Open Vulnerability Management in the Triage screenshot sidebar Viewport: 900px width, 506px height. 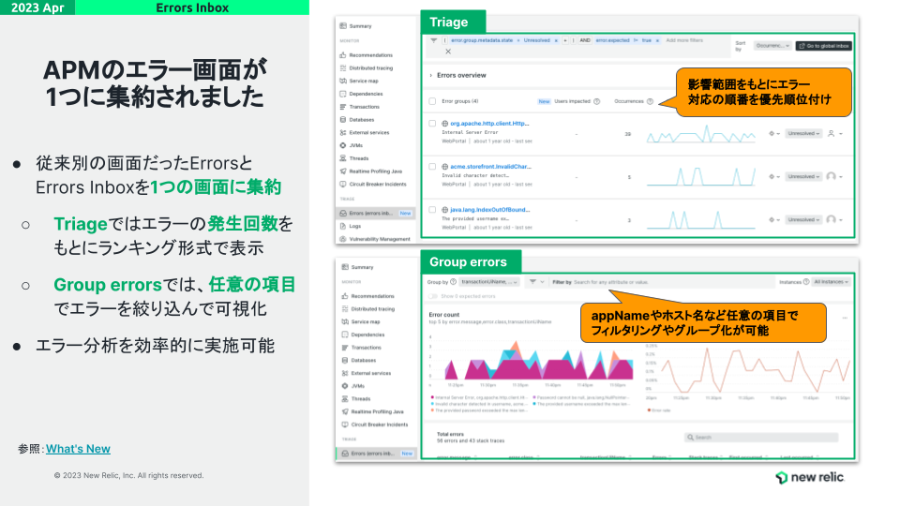375,239
